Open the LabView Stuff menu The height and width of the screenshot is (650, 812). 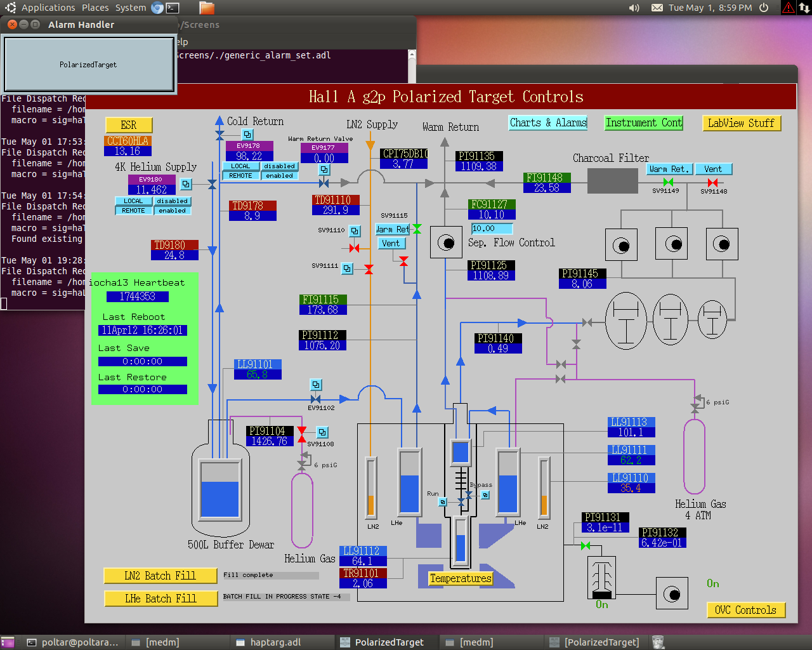coord(742,123)
